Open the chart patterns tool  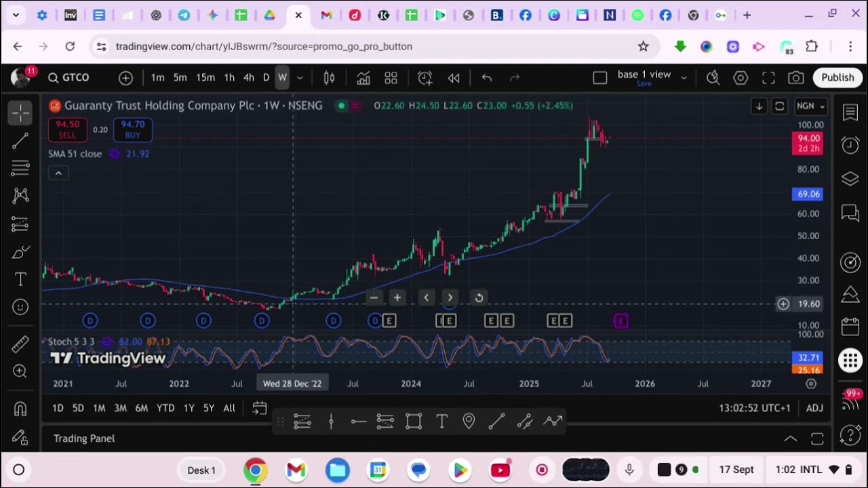pyautogui.click(x=20, y=196)
